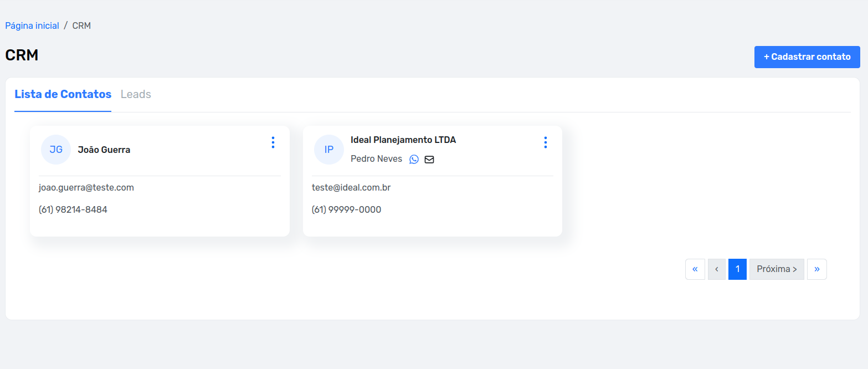Screen dimensions: 868x369
Task: Follow the Página inicial breadcrumb link
Action: pyautogui.click(x=32, y=25)
